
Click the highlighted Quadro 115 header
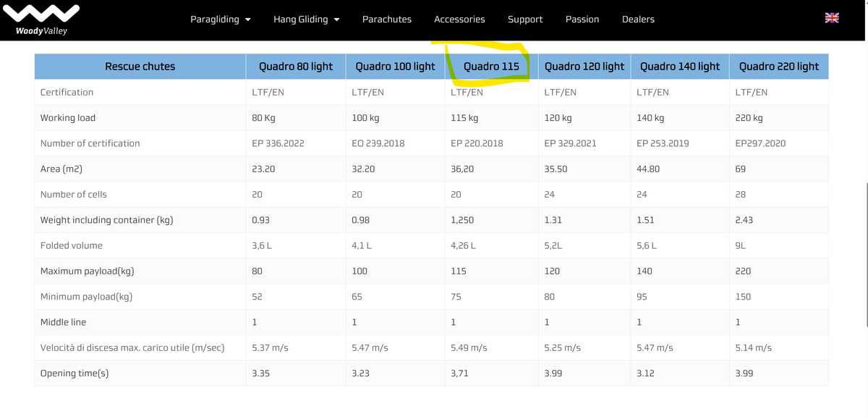491,67
